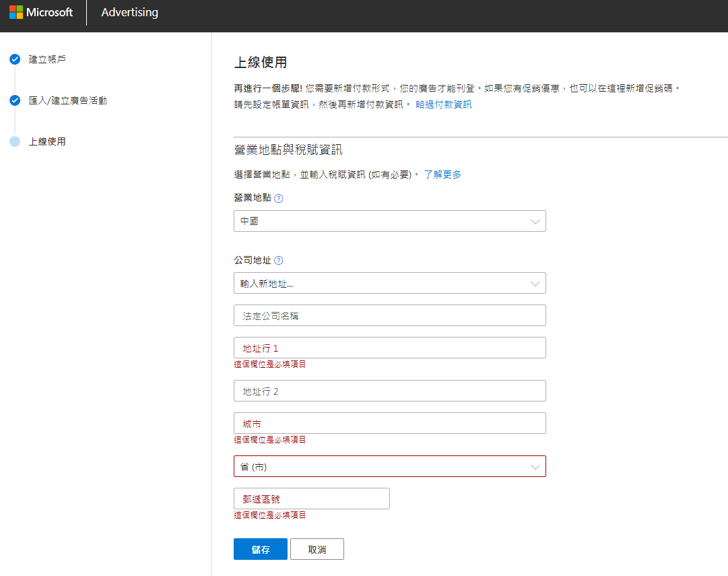The height and width of the screenshot is (576, 728).
Task: Click the help icon beside 營業地點
Action: coord(279,199)
